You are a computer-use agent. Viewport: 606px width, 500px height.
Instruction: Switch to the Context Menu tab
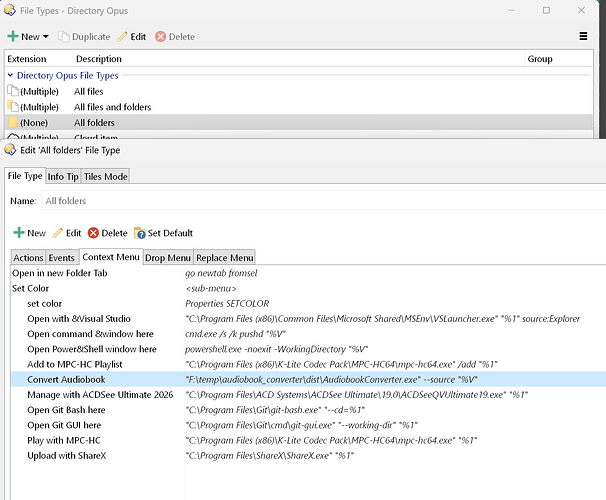coord(111,257)
